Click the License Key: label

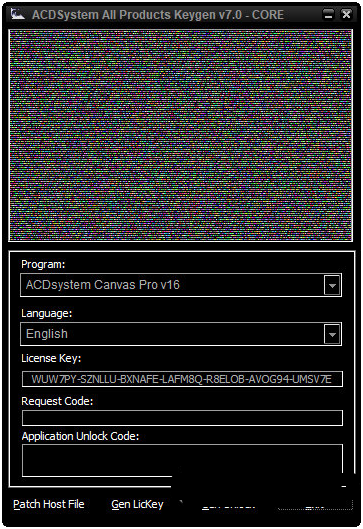pyautogui.click(x=51, y=358)
